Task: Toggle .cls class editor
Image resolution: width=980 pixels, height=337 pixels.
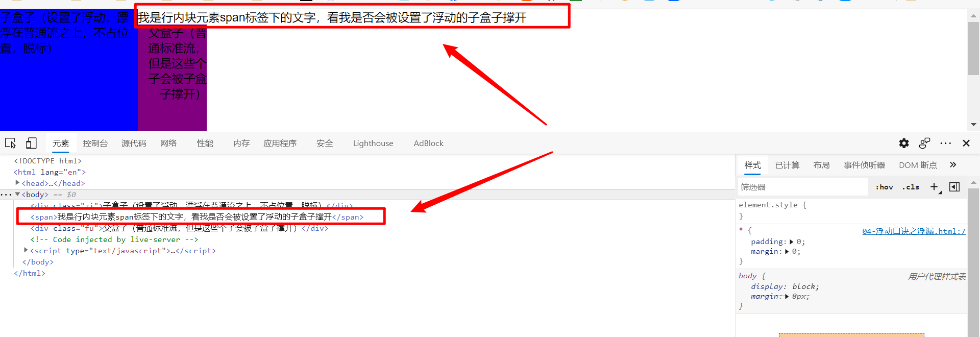Action: (911, 187)
